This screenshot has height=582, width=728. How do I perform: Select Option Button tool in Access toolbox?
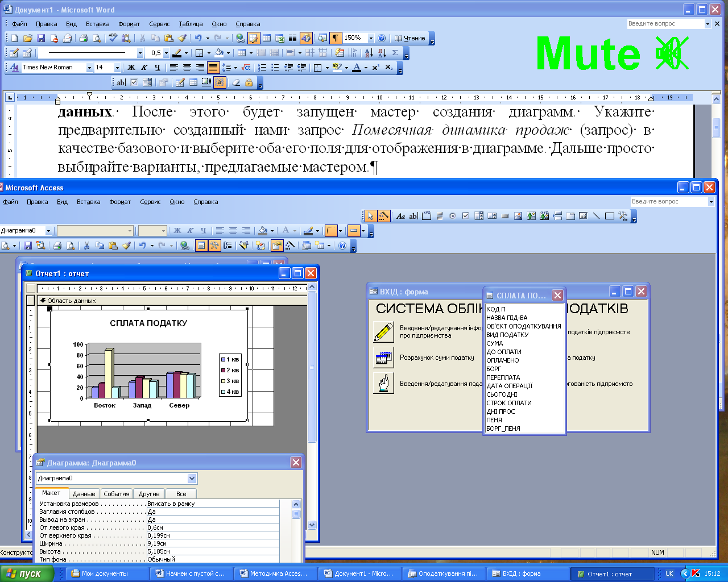coord(453,216)
